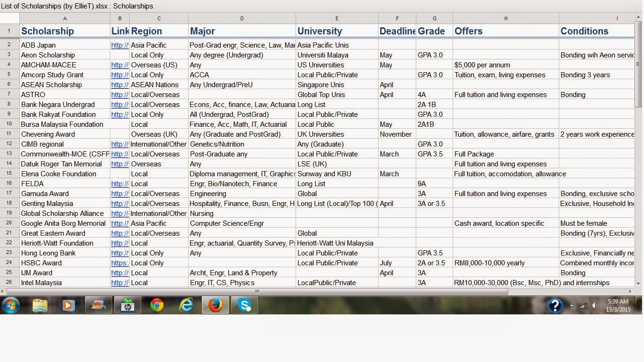Screen dimensions: 644x362
Task: Select the Conditions header cell
Action: 597,31
